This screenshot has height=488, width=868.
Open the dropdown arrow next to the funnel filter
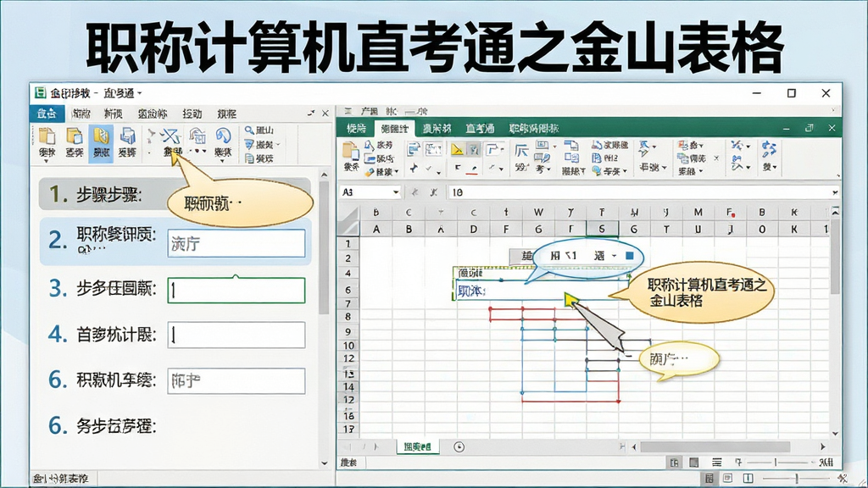pos(278,144)
